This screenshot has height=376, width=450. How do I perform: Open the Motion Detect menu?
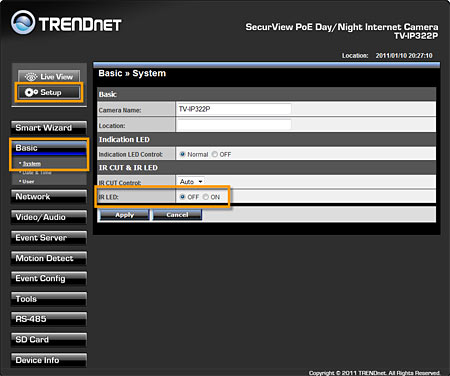(49, 258)
